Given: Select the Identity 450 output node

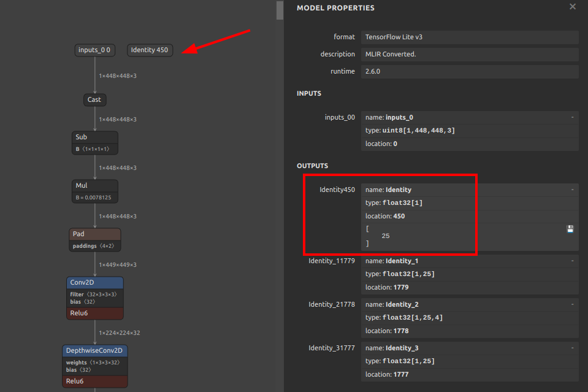Looking at the screenshot, I should click(x=150, y=50).
